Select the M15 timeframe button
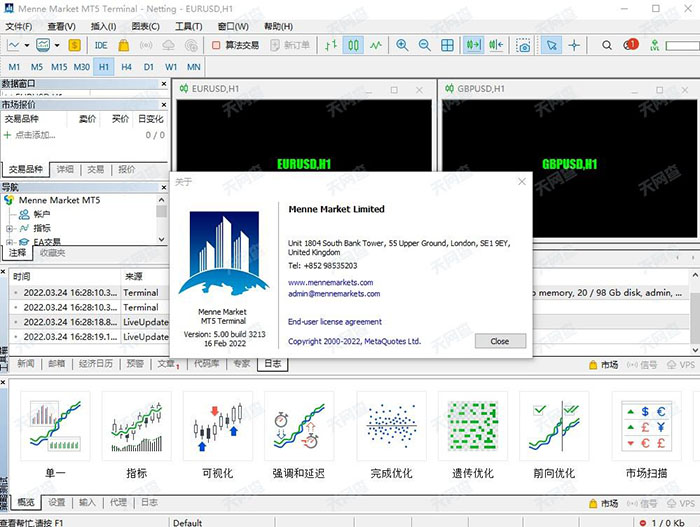This screenshot has height=527, width=700. pos(59,67)
